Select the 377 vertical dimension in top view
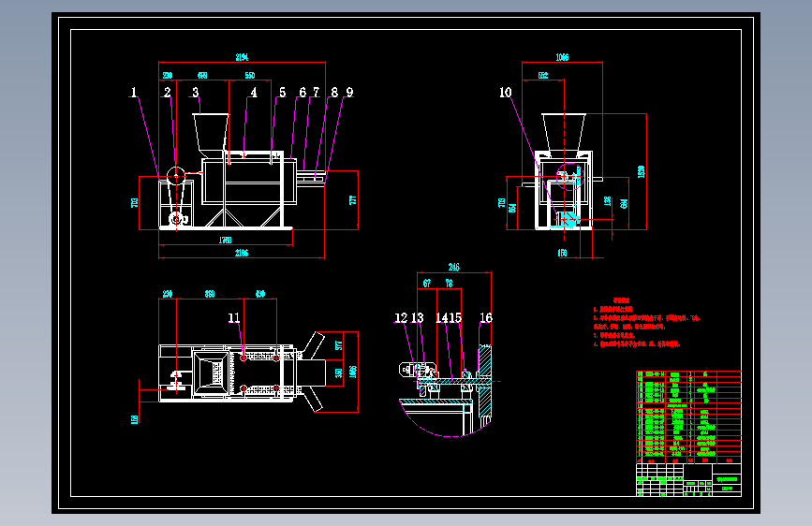 click(x=339, y=345)
